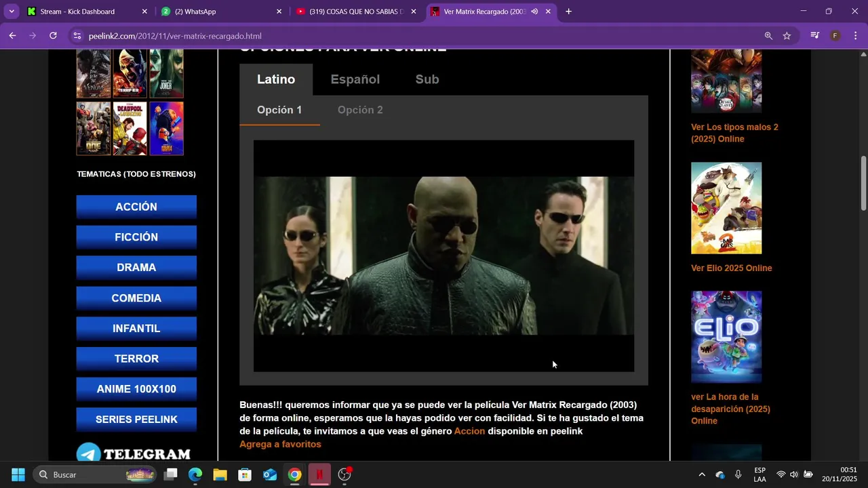This screenshot has width=868, height=488.
Task: Open the volume control in system tray
Action: pos(794,474)
